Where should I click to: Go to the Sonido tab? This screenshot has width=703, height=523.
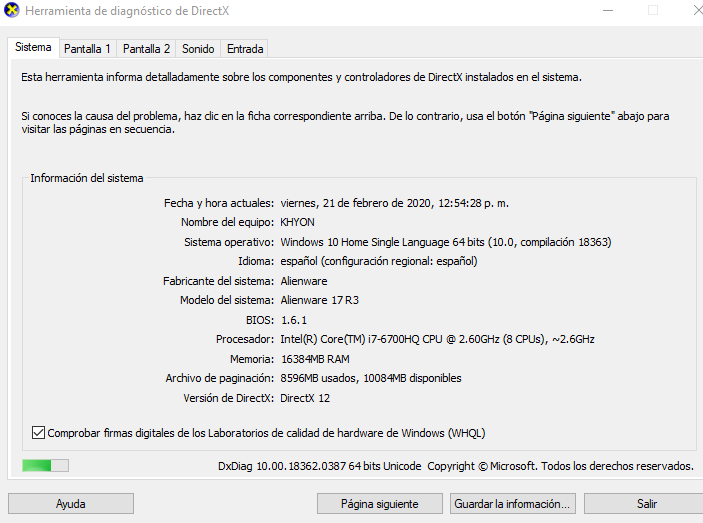(198, 49)
